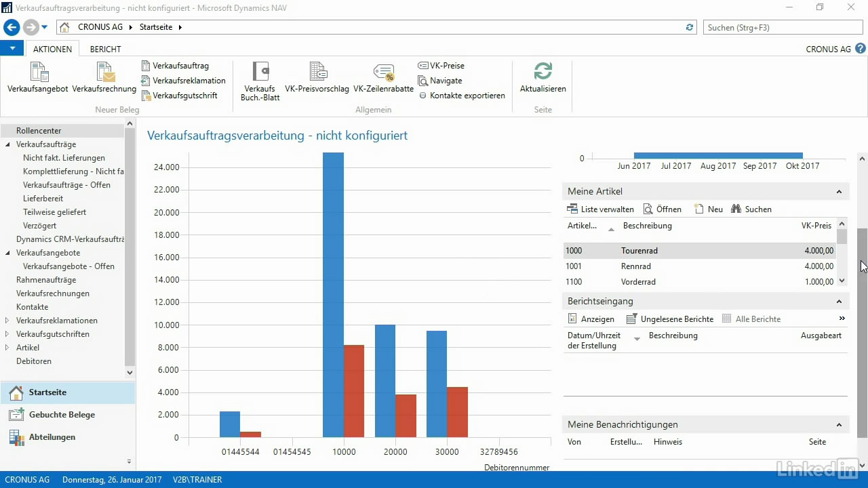Click the red bar for debitor 20000
This screenshot has width=868, height=488.
point(406,415)
